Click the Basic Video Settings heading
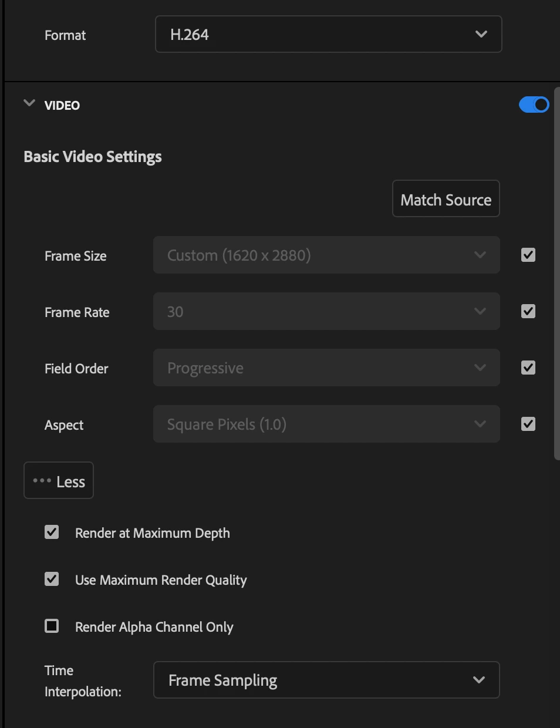Screen dimensions: 560x728 (x=93, y=157)
